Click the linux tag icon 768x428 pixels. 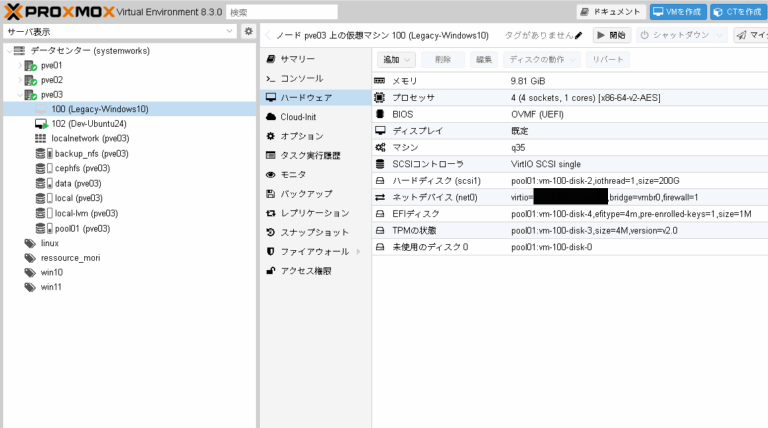tap(30, 243)
